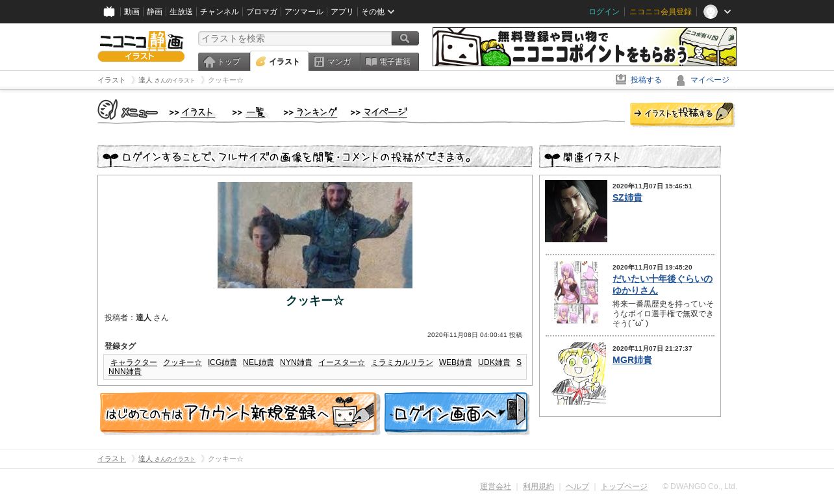834x504 pixels.
Task: Select the WEB姉貴 tag
Action: point(455,362)
